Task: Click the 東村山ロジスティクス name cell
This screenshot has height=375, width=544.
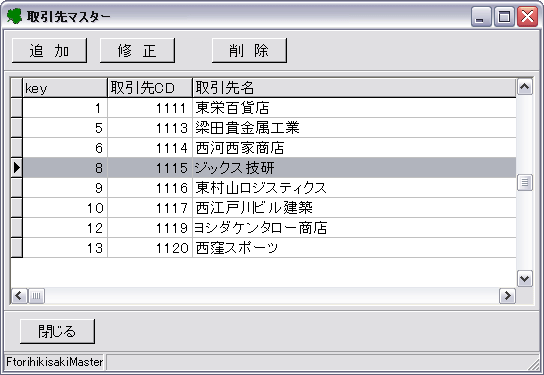Action: coord(354,188)
